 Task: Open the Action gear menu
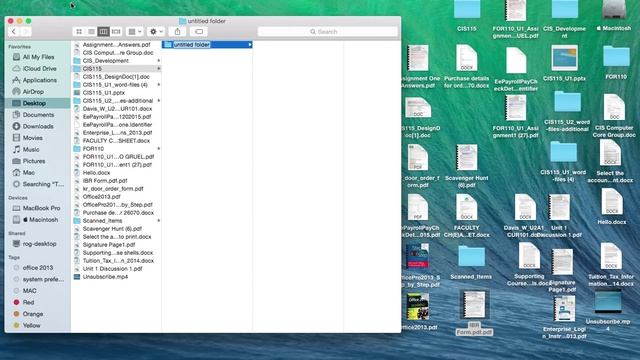pos(156,31)
